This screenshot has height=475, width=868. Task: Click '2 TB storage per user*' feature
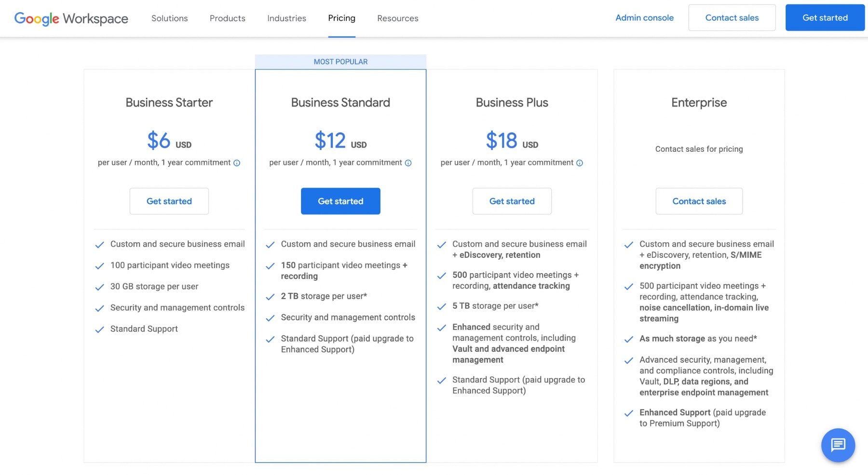(324, 296)
